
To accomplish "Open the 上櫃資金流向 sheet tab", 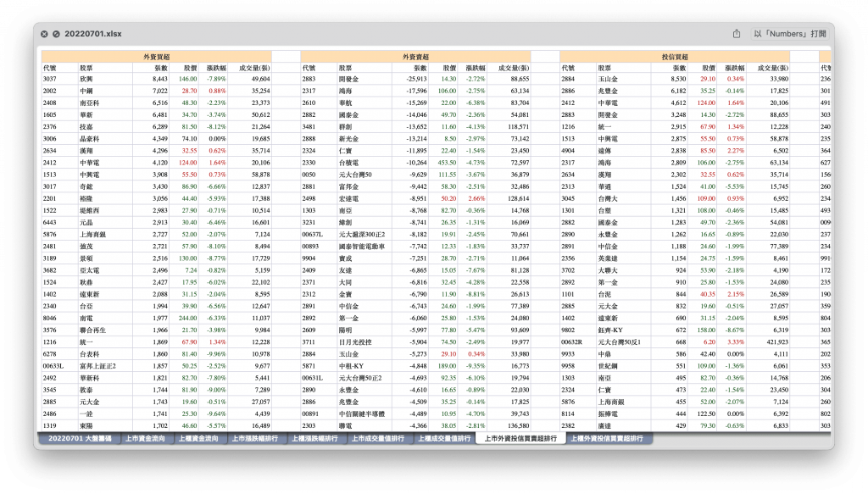I will click(x=198, y=439).
